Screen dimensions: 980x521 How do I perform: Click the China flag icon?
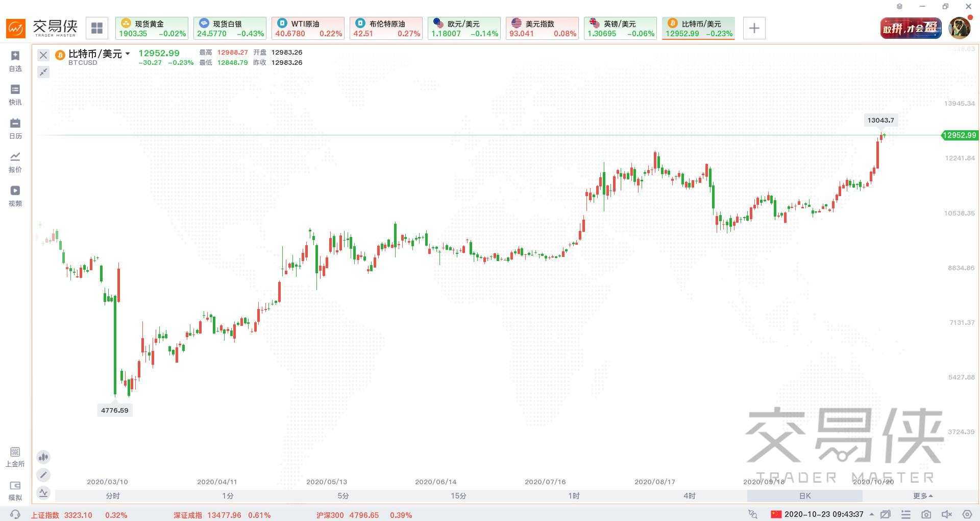[776, 514]
